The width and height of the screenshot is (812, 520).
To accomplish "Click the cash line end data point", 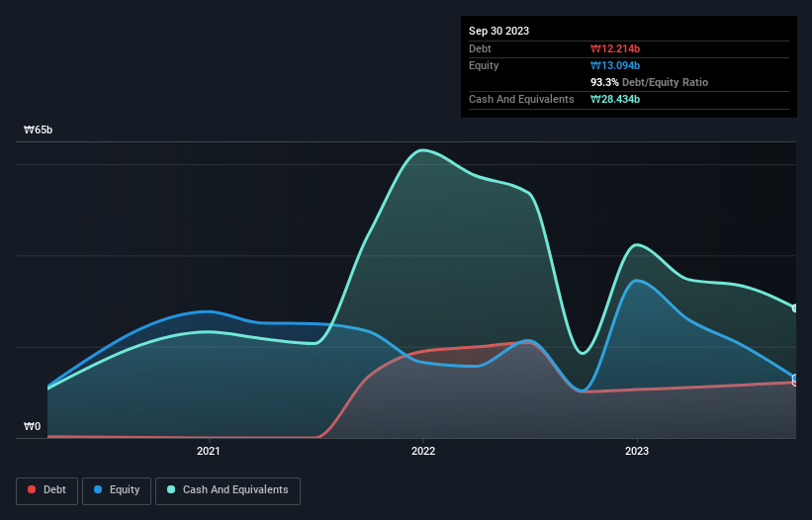I will (795, 308).
